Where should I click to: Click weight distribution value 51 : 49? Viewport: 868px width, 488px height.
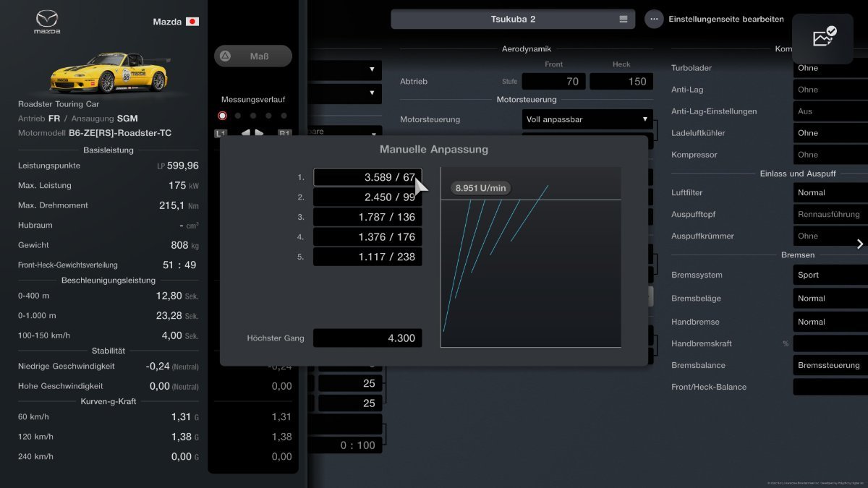179,265
